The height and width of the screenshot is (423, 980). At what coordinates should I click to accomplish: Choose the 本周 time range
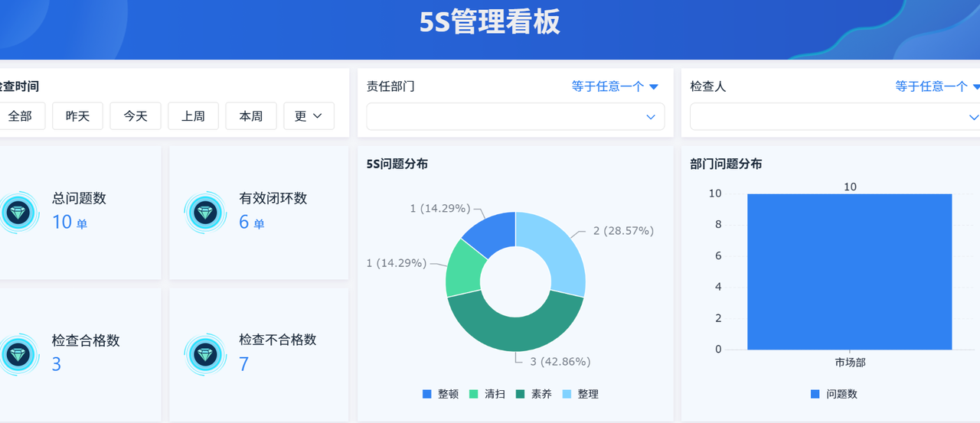tap(251, 116)
